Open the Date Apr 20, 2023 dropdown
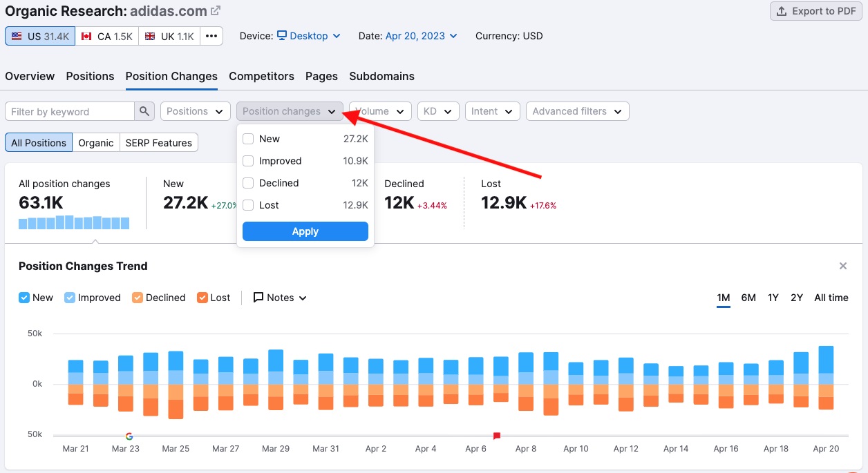 (x=422, y=36)
